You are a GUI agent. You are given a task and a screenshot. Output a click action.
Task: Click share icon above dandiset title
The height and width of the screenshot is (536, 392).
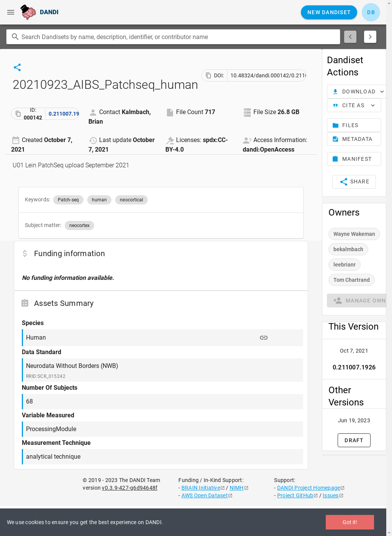click(17, 67)
